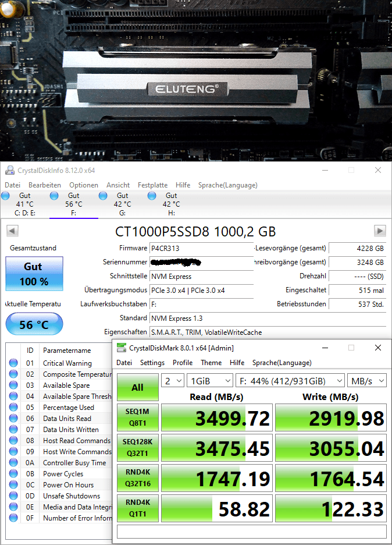Screen dimensions: 392x545
Task: Click the CrystalDiskMark title bar icon
Action: coord(122,348)
